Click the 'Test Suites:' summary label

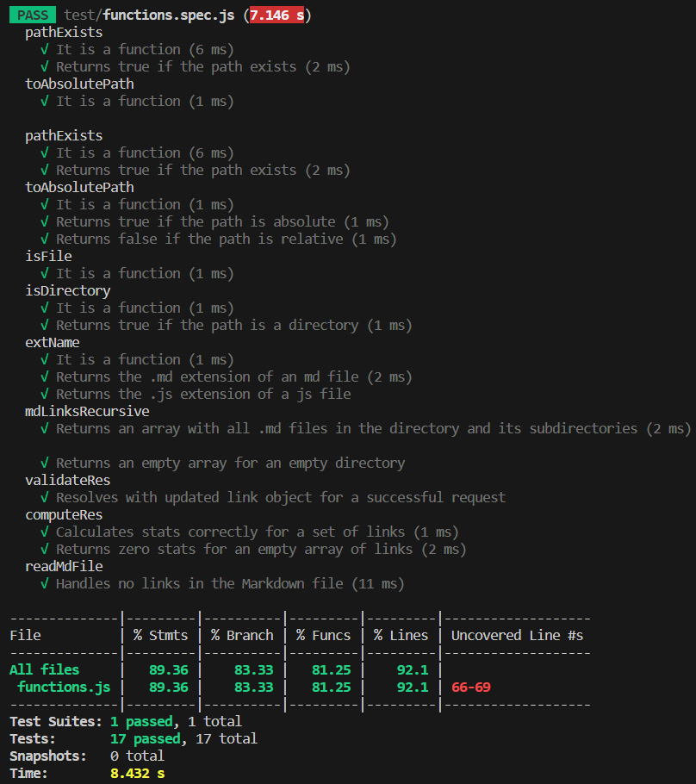click(x=56, y=721)
